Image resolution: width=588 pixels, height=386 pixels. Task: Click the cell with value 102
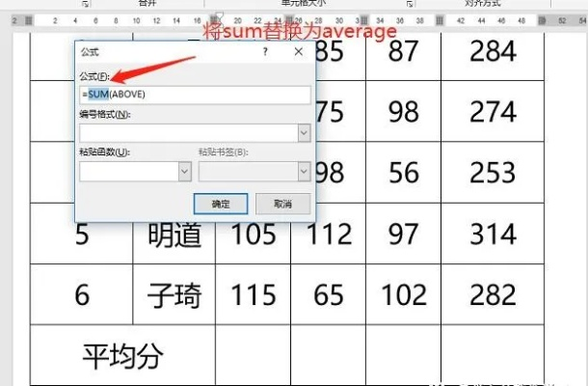coord(403,294)
